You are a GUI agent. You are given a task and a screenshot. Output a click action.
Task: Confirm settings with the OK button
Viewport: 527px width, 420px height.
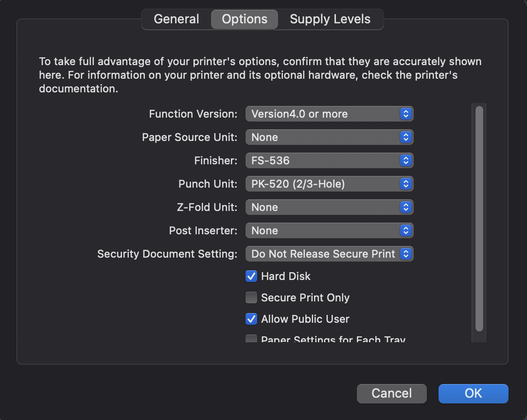click(x=473, y=394)
